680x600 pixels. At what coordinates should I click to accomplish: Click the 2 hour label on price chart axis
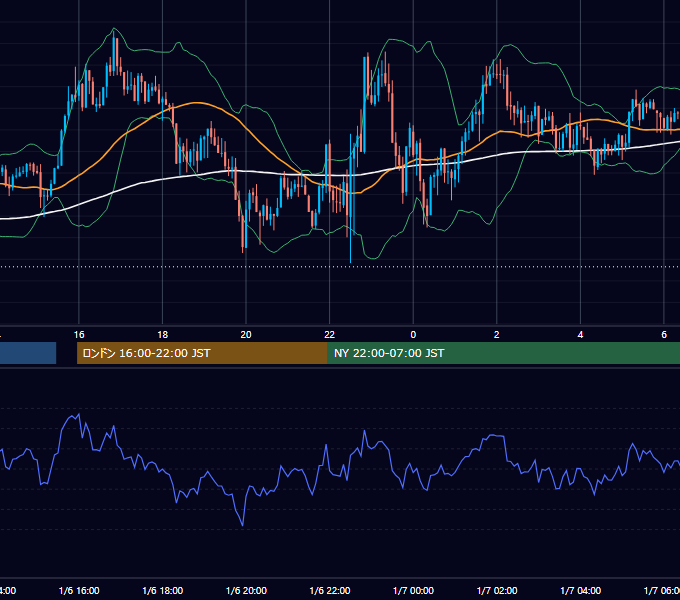497,335
